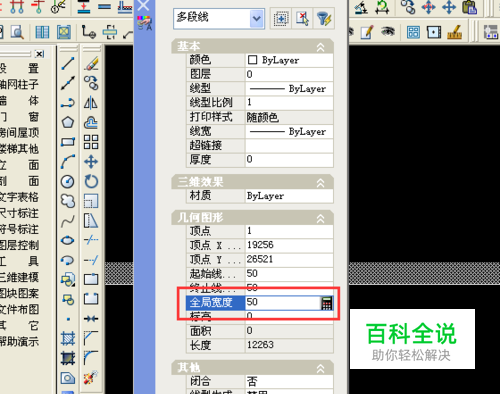This screenshot has height=394, width=500.
Task: Select the Move tool in modify toolbar
Action: coord(91,162)
